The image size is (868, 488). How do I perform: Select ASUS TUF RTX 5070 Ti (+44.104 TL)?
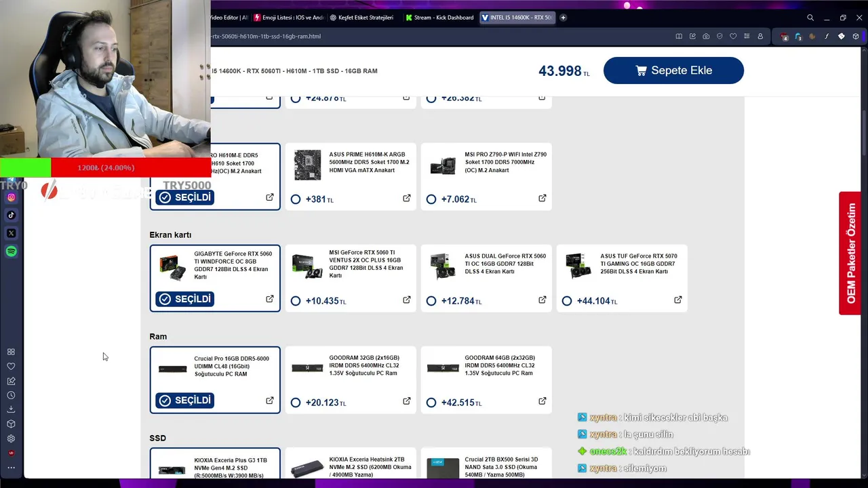pos(567,301)
